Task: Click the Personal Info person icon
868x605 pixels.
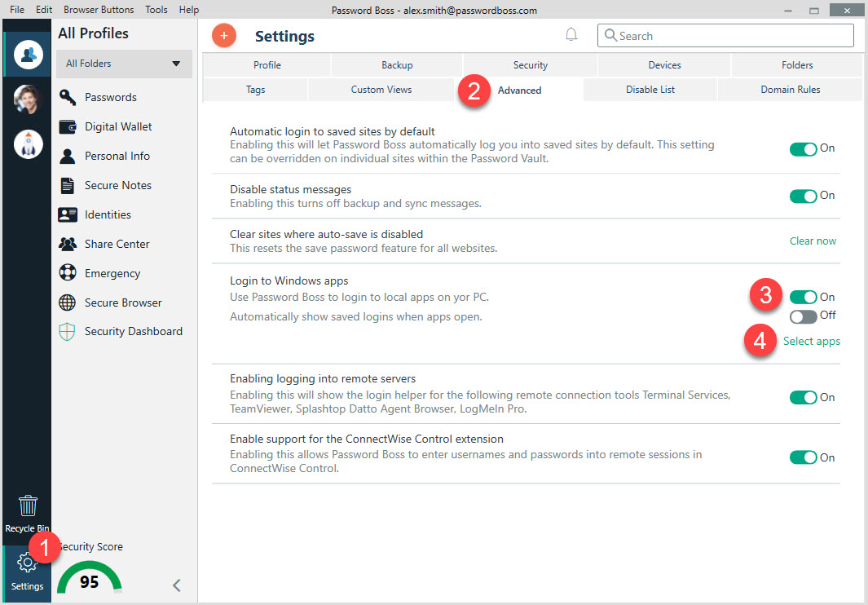Action: tap(68, 157)
